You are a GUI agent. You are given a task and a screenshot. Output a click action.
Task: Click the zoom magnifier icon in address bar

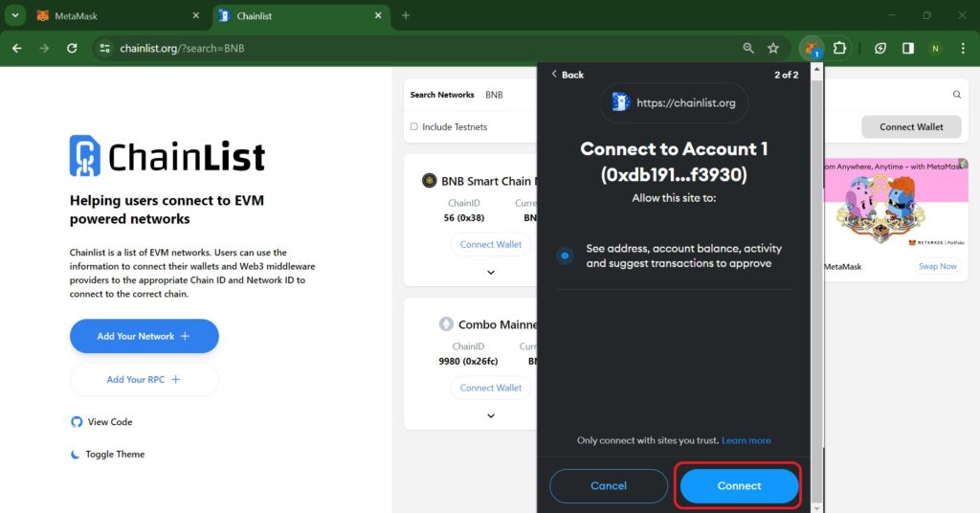tap(748, 48)
